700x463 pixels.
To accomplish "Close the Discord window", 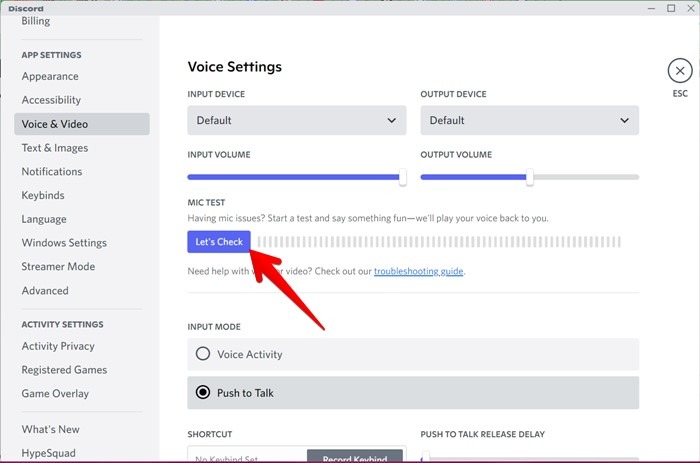I will pyautogui.click(x=690, y=8).
